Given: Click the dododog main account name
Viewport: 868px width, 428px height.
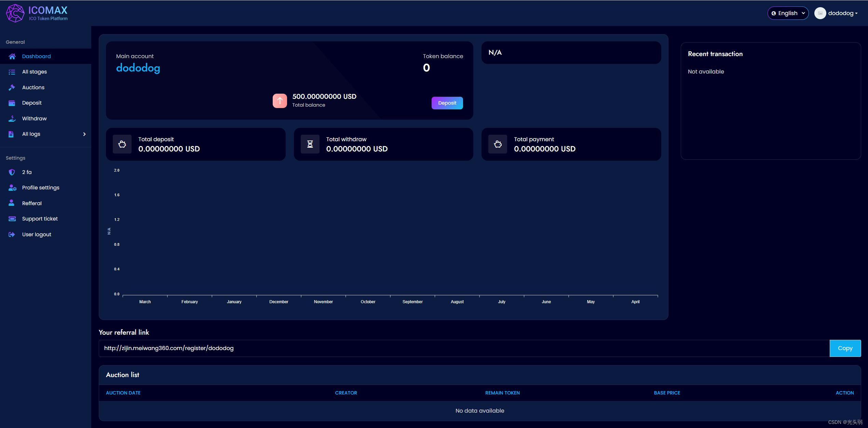Looking at the screenshot, I should point(138,68).
